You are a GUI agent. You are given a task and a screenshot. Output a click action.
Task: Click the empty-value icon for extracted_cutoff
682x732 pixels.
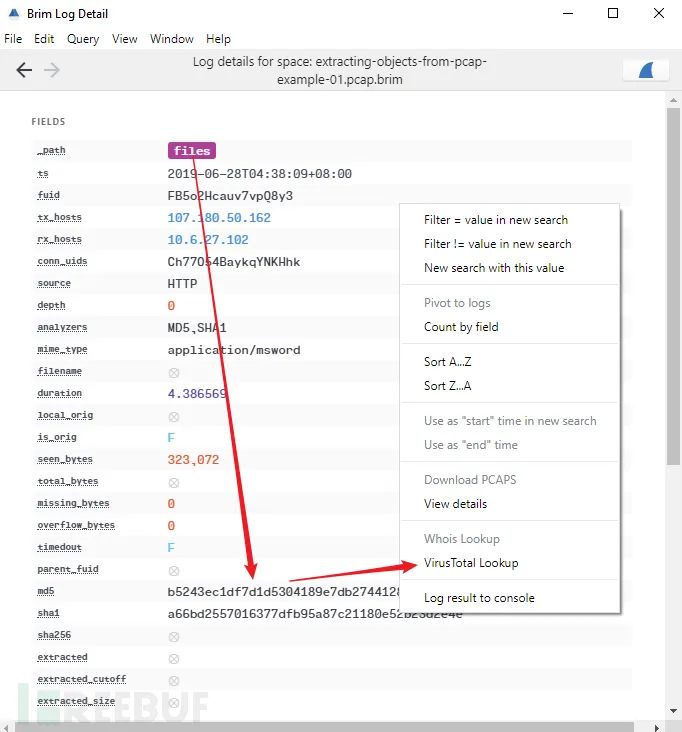coord(174,681)
